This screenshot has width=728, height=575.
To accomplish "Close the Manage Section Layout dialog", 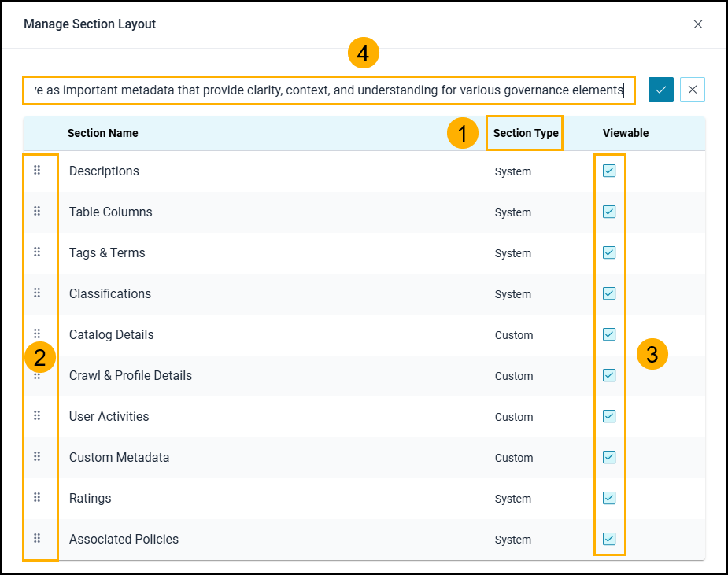I will click(x=698, y=24).
